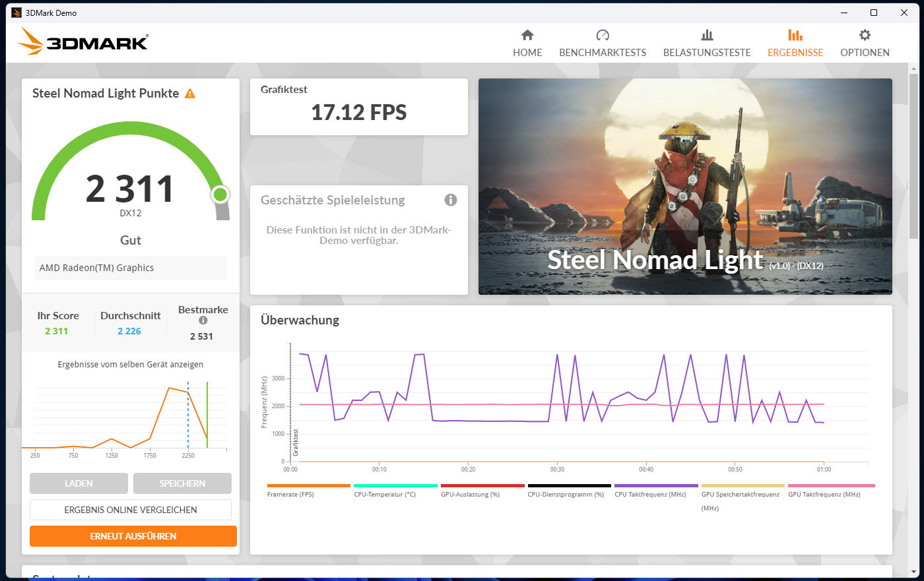Select the ERGEBNISSE tab
Screen dimensions: 924x581
tap(795, 44)
